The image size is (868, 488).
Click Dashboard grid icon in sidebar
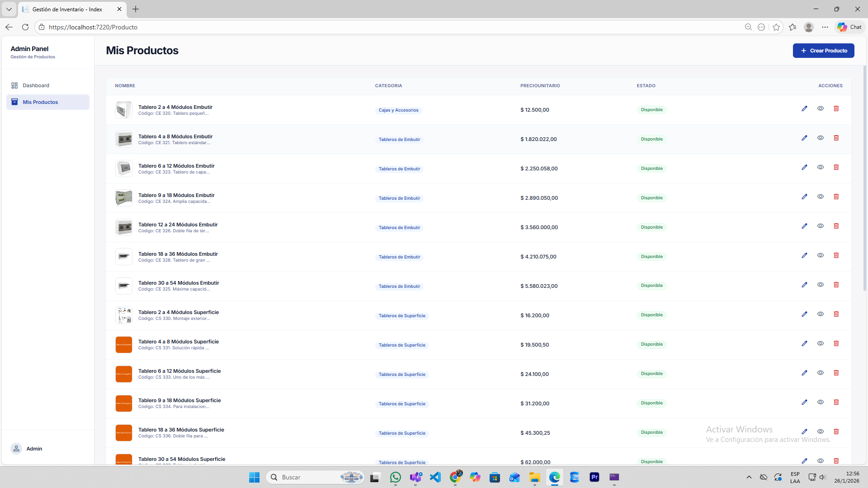14,85
